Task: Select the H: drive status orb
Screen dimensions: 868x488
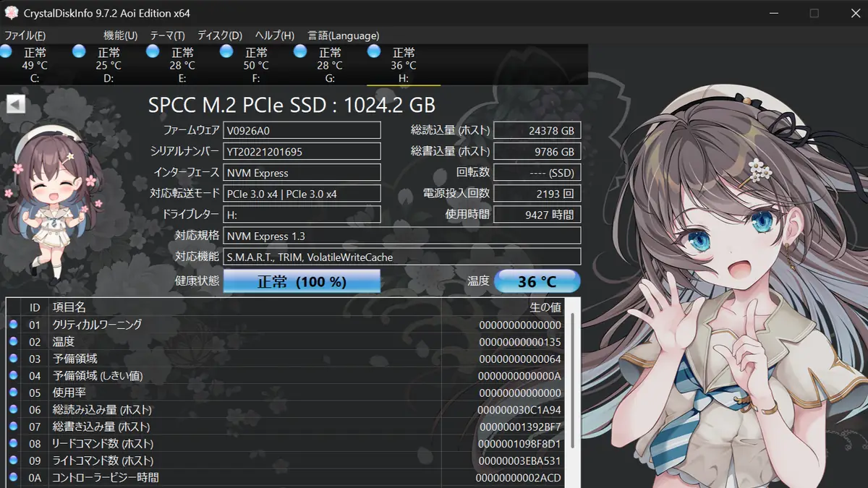Action: 374,51
